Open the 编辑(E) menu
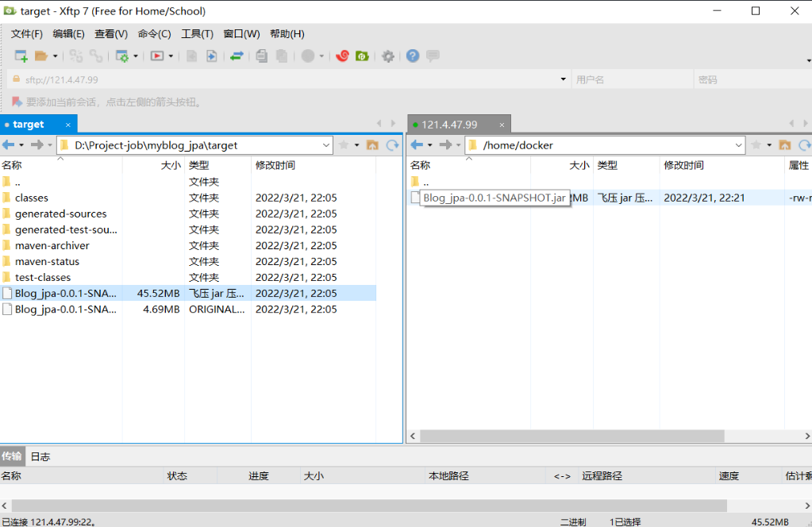The image size is (812, 527). (x=69, y=33)
